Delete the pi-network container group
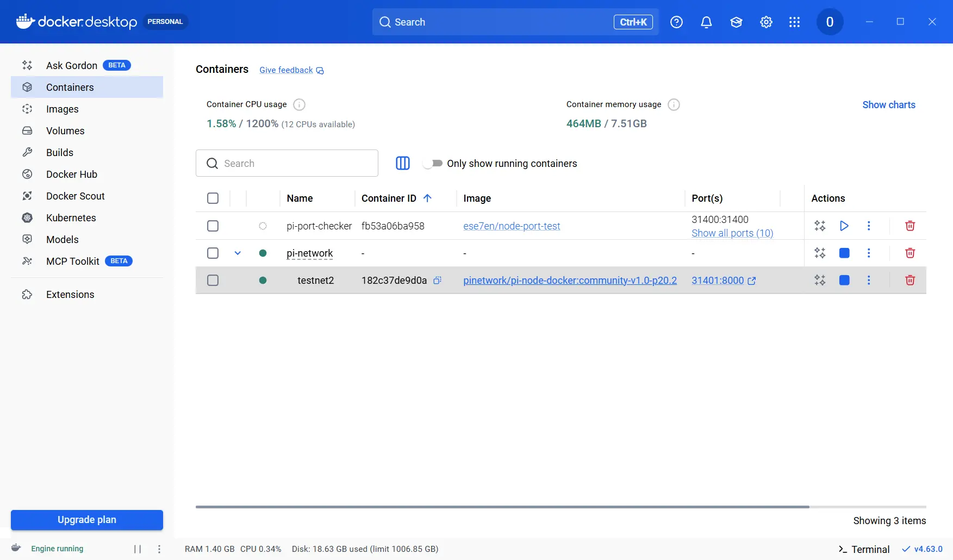953x560 pixels. (910, 253)
